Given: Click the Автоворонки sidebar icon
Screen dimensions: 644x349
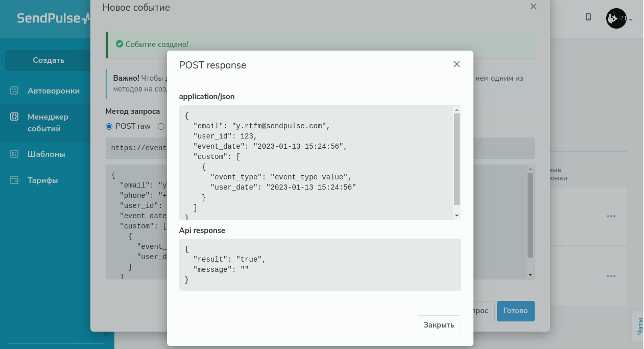Looking at the screenshot, I should pos(14,91).
